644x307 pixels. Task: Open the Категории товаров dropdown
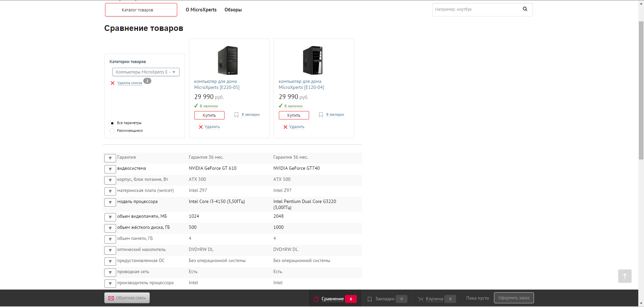(x=146, y=72)
